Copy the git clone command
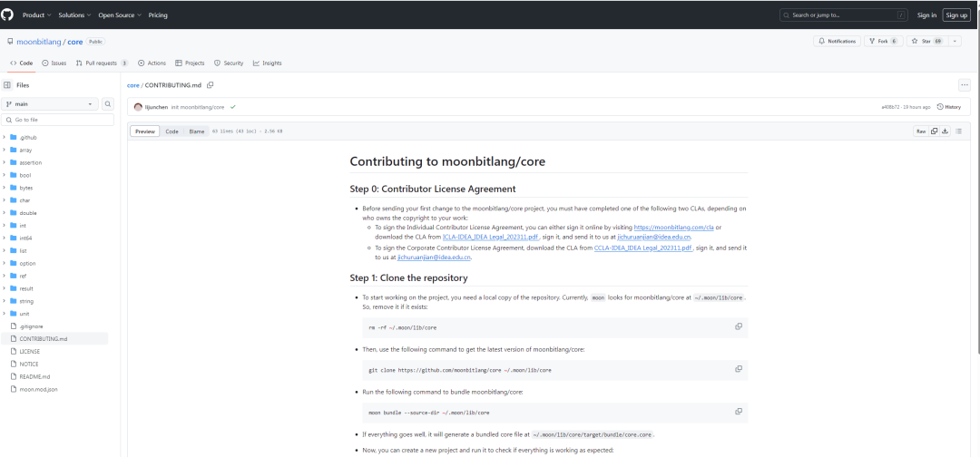 click(739, 369)
